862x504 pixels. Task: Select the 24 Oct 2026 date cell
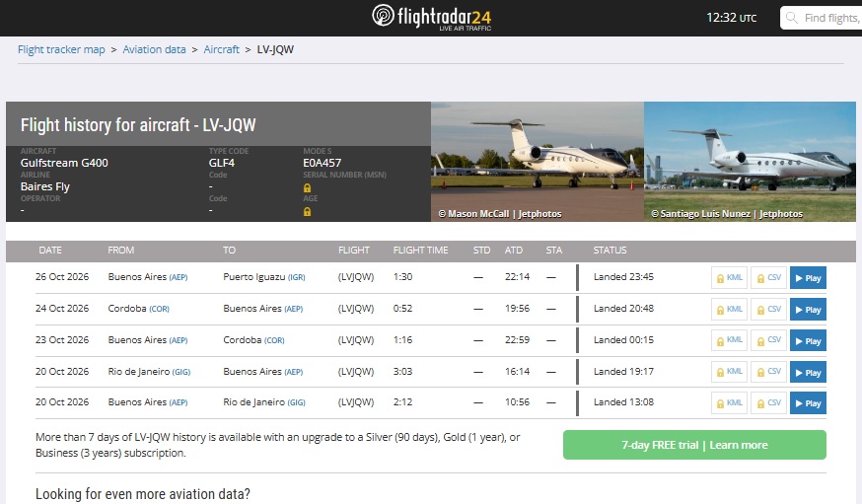pyautogui.click(x=62, y=309)
